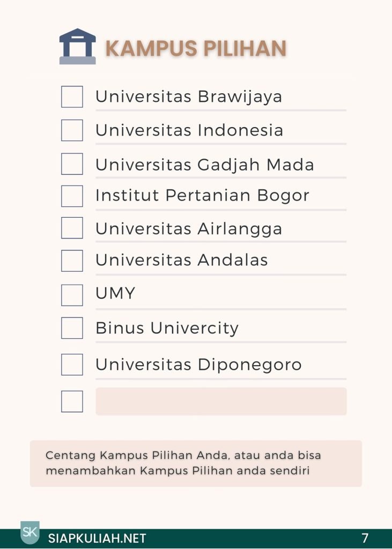Check the Universitas Andalas option
The height and width of the screenshot is (549, 392).
pos(72,261)
